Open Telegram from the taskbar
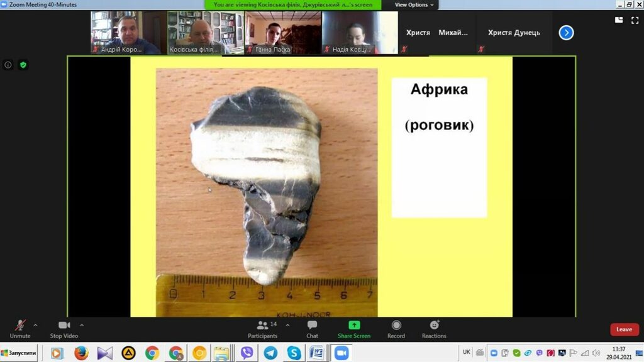The height and width of the screenshot is (362, 644). (270, 353)
